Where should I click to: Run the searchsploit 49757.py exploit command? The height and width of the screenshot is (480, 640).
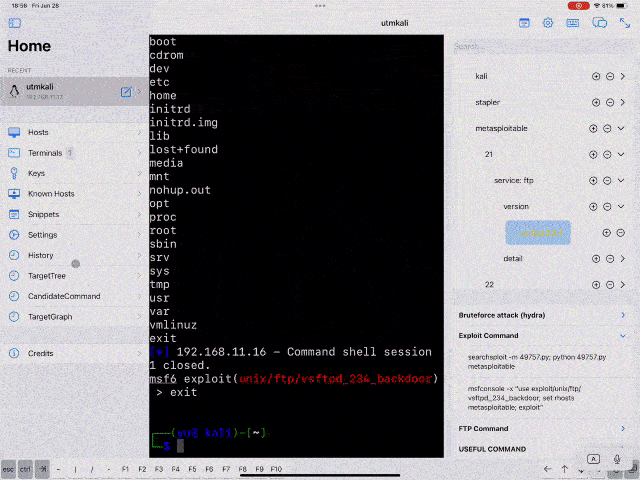tap(536, 362)
